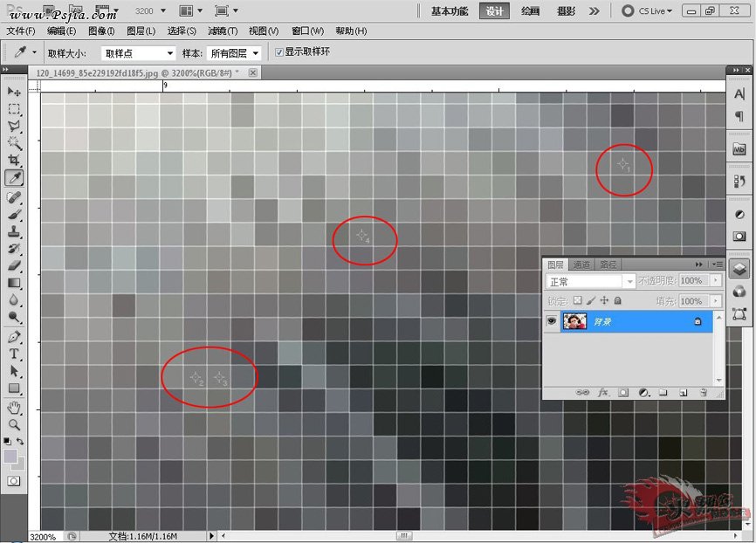756x543 pixels.
Task: Select the Spot Healing Brush tool
Action: click(x=14, y=197)
